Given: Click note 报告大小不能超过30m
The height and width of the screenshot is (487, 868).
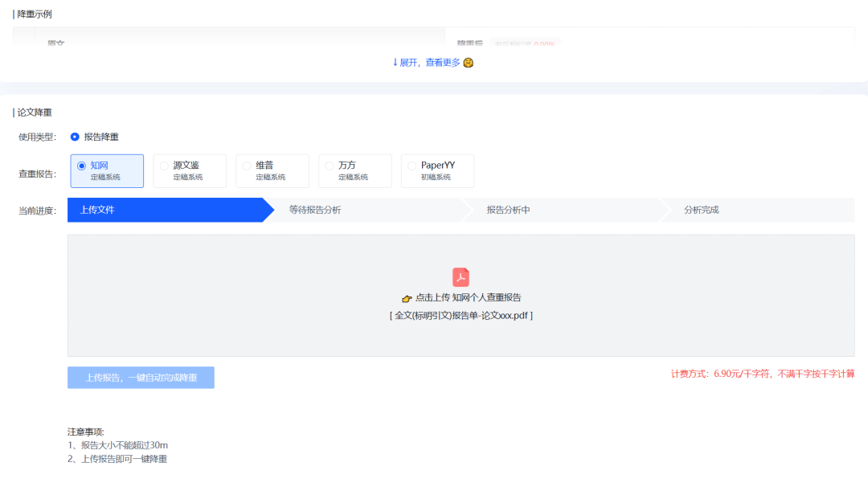Looking at the screenshot, I should pos(118,445).
